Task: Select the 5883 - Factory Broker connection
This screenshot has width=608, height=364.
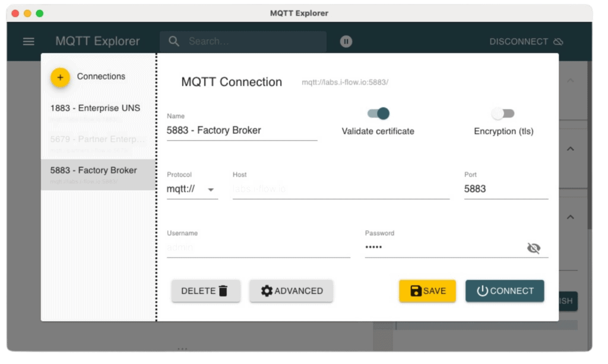Action: click(98, 175)
